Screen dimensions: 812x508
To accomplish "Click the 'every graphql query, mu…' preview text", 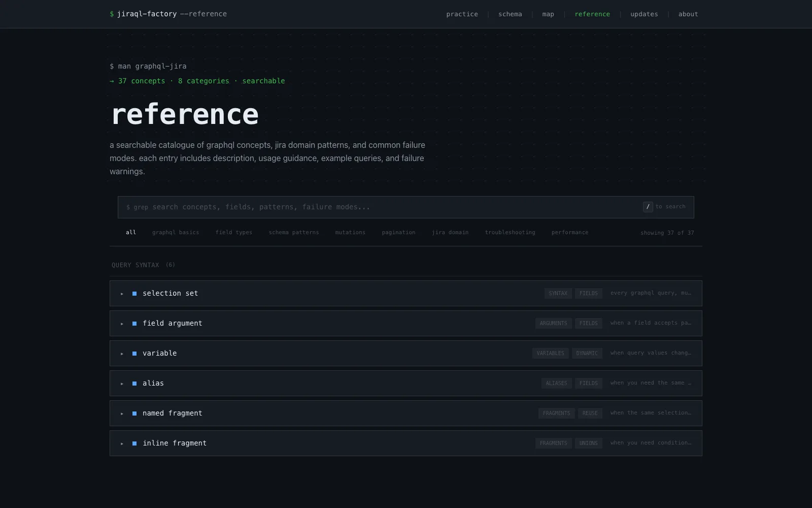I will coord(651,293).
